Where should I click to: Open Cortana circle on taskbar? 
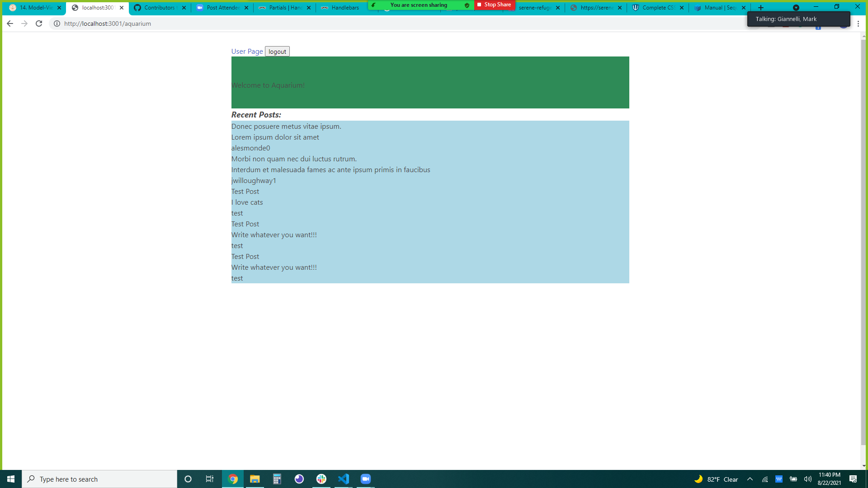[188, 479]
